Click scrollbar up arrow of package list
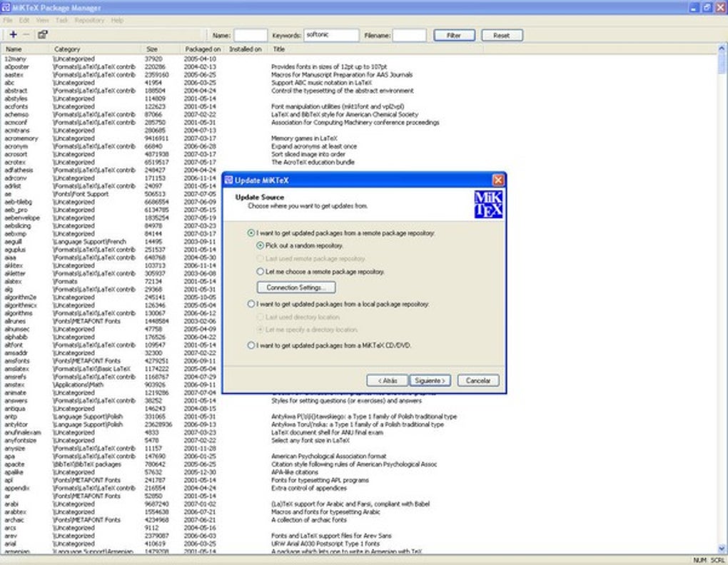The width and height of the screenshot is (728, 565). click(x=722, y=49)
